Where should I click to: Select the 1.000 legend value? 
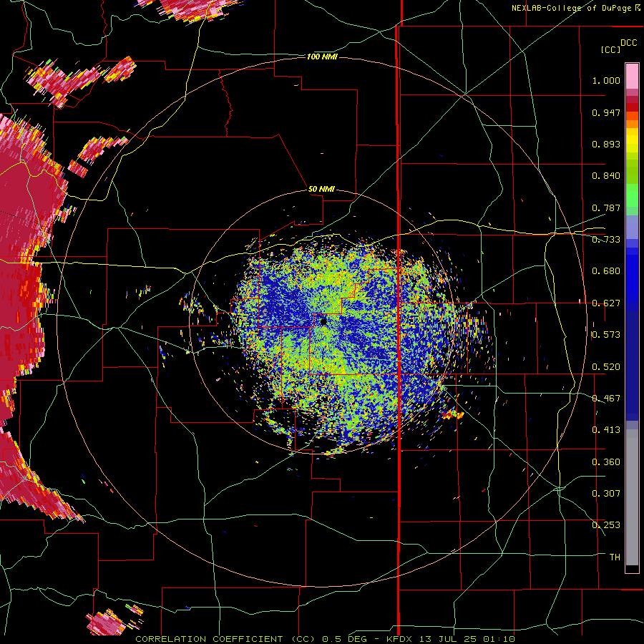[x=606, y=80]
